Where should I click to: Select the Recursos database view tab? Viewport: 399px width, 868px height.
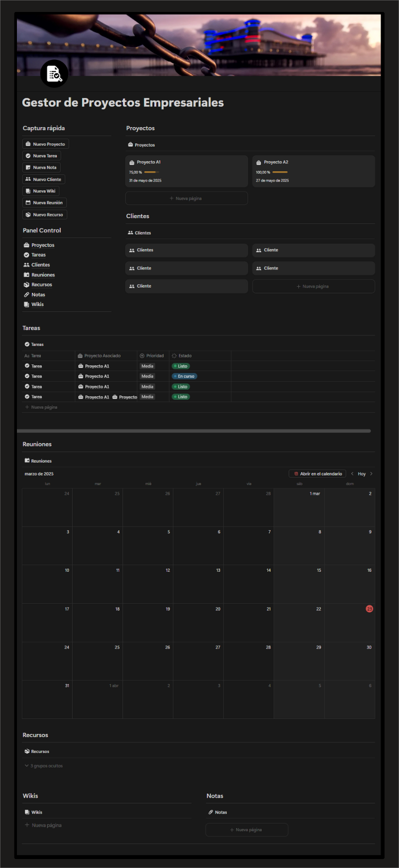point(37,752)
